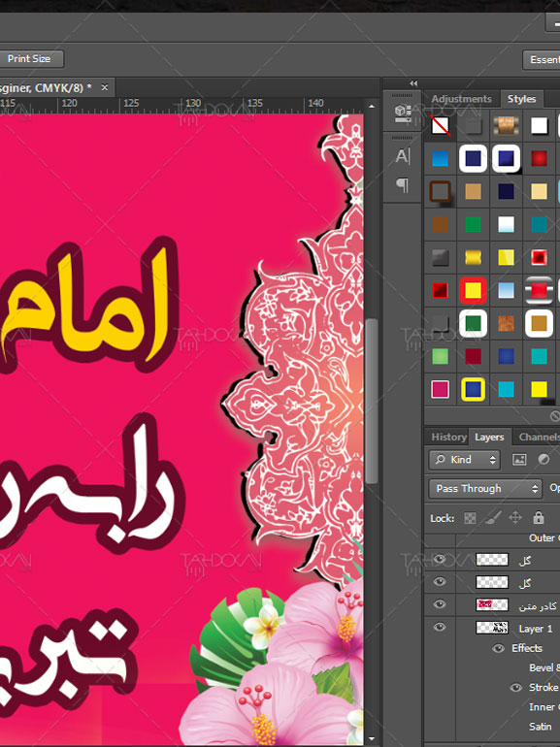Open the Pass Through blend mode dropdown
The width and height of the screenshot is (560, 747).
pyautogui.click(x=485, y=489)
